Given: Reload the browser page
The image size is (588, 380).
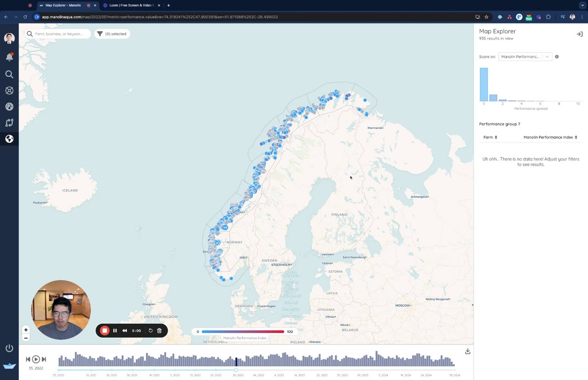Looking at the screenshot, I should 25,17.
